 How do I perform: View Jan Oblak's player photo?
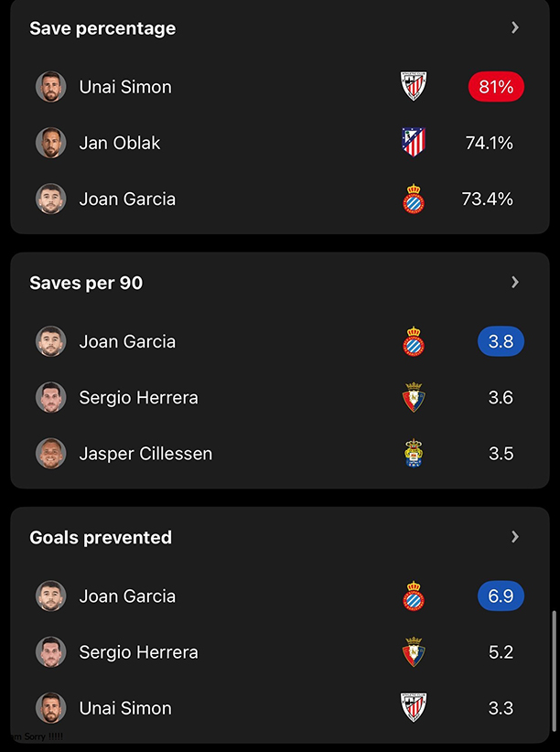(x=51, y=143)
